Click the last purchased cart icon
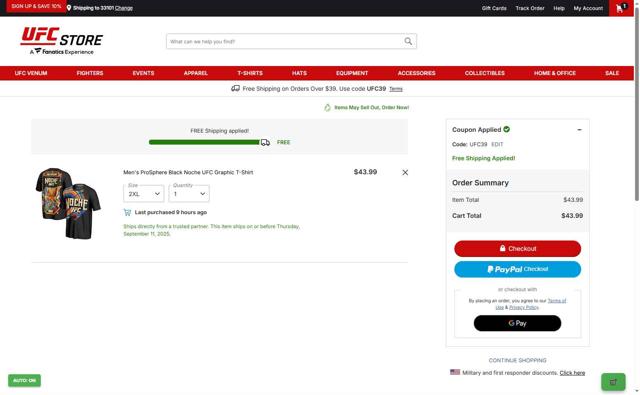Screen dimensions: 640x395 (x=127, y=212)
